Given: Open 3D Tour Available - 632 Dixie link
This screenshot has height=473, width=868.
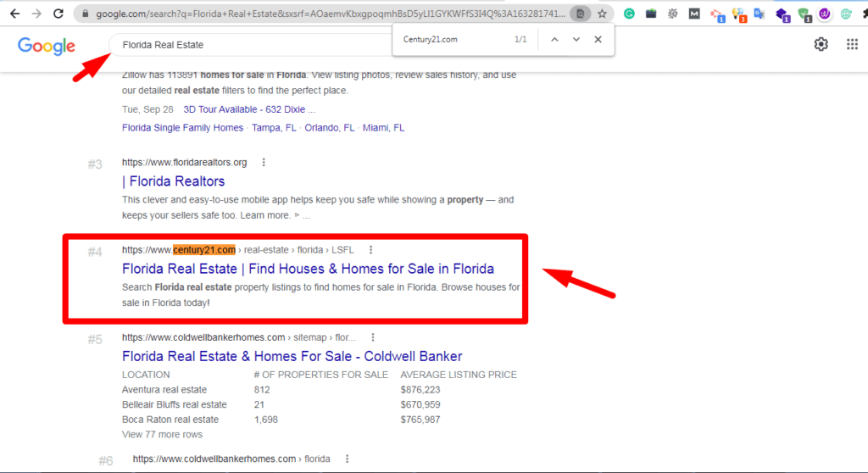Looking at the screenshot, I should [249, 109].
